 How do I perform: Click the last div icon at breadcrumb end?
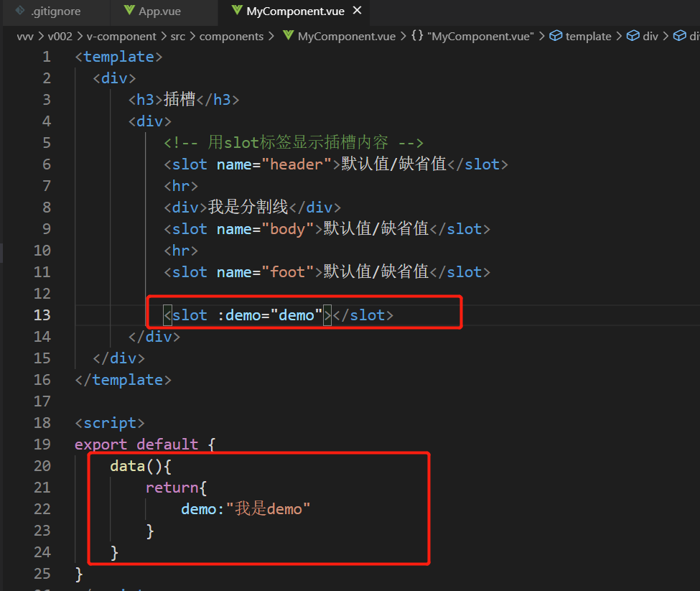(x=678, y=35)
